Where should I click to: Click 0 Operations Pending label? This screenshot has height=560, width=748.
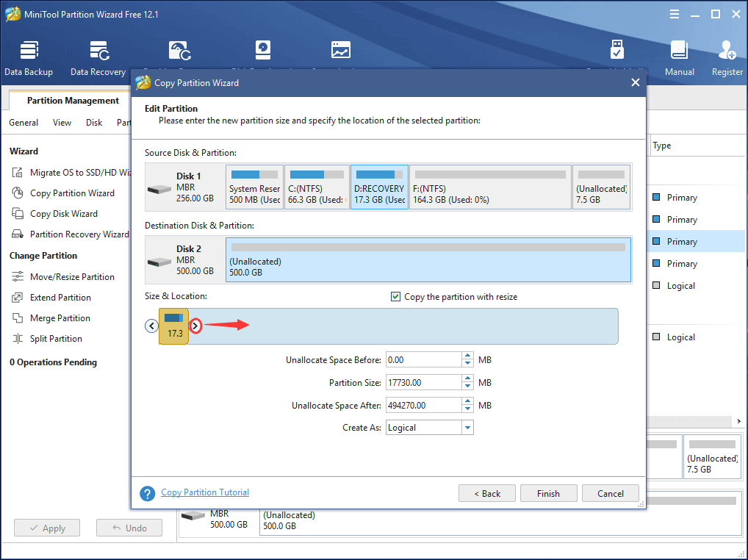pos(53,362)
